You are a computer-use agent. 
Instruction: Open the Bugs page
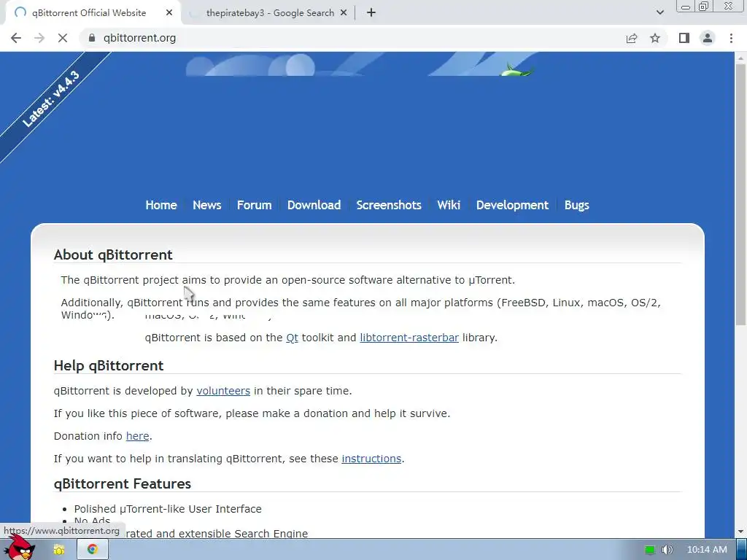(576, 205)
